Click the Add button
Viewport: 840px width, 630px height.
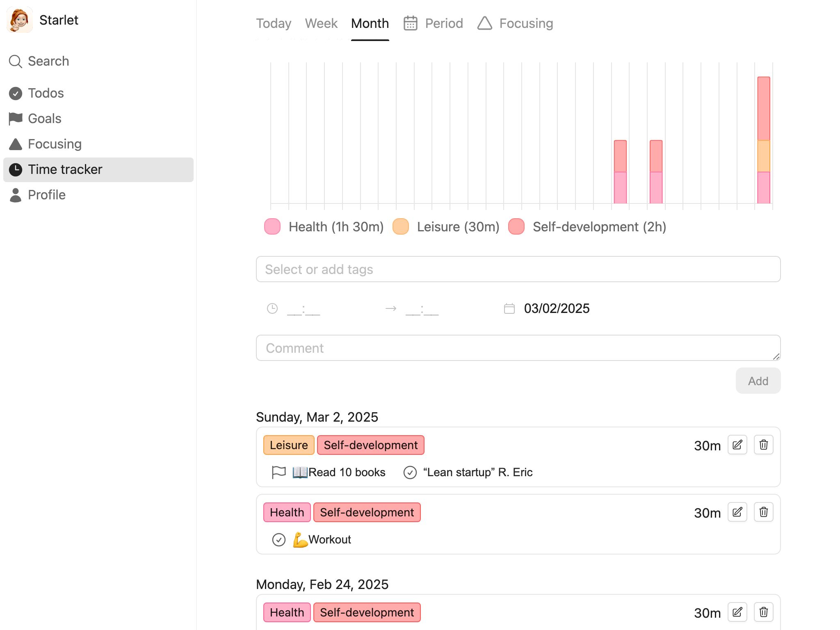[758, 381]
